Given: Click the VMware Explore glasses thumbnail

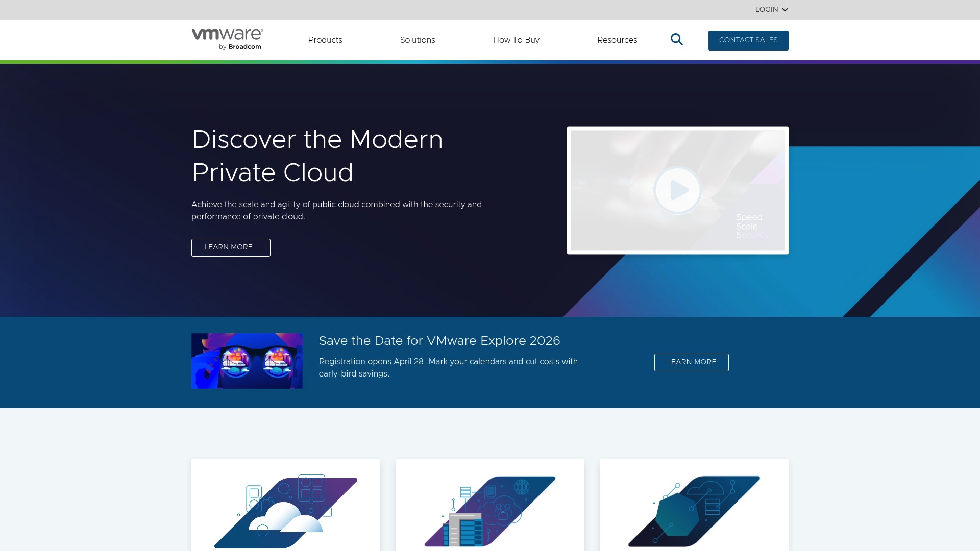Looking at the screenshot, I should pos(247,361).
